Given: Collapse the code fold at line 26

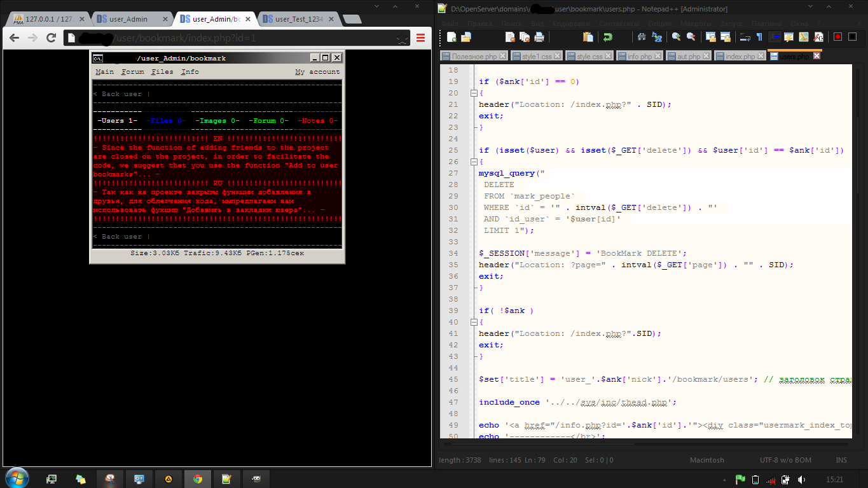Looking at the screenshot, I should tap(473, 162).
